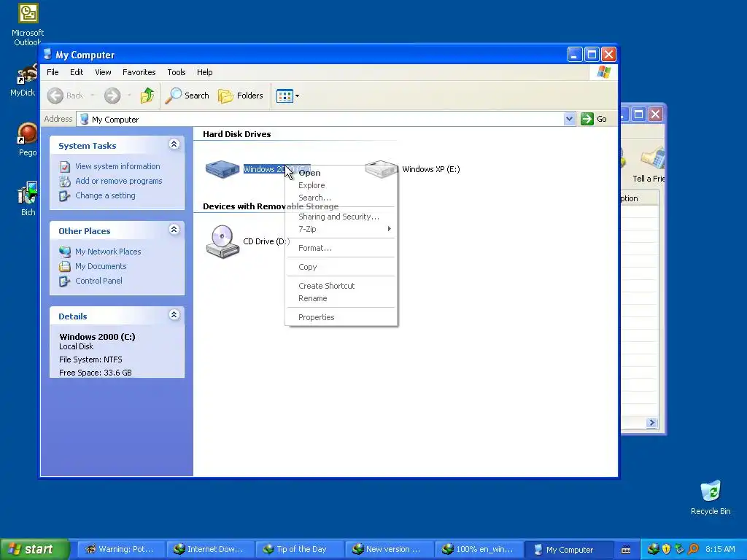This screenshot has width=747, height=560.
Task: Open the File menu
Action: click(x=53, y=72)
